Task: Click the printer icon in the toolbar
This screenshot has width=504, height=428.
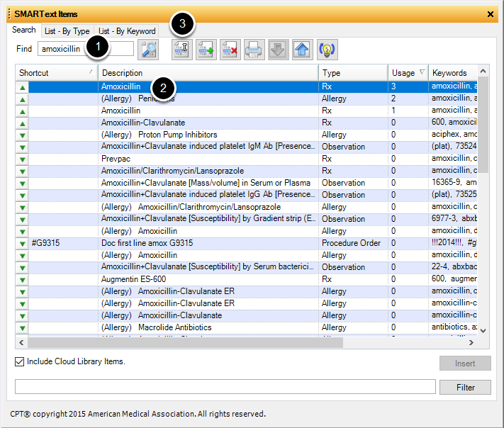Action: point(254,50)
